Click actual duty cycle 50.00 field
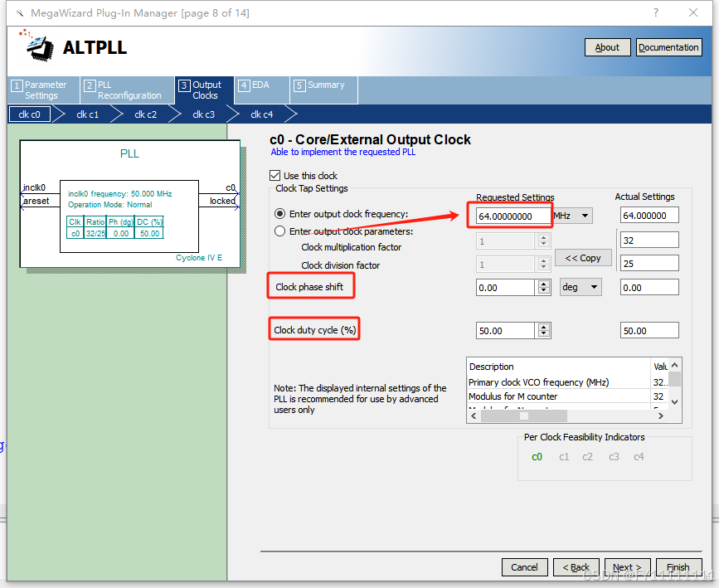719x588 pixels. click(x=649, y=331)
